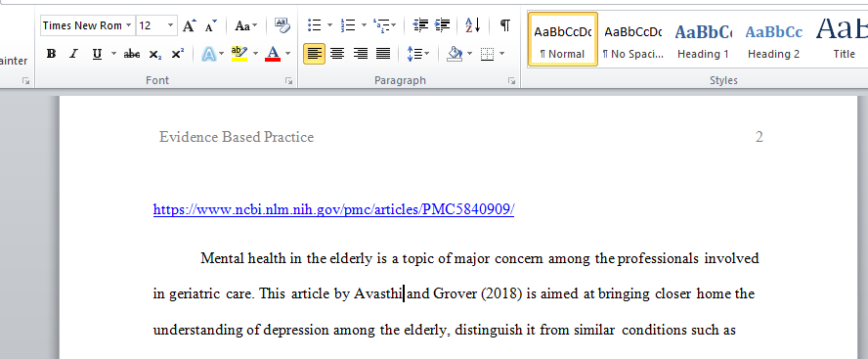Click the Numbering list icon
This screenshot has width=868, height=359.
[x=348, y=25]
